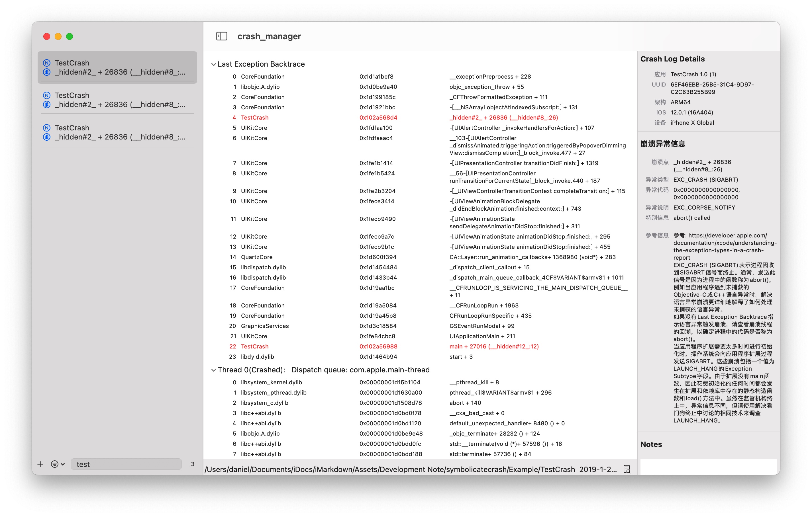Click the N badge on third TestCrash entry
This screenshot has height=517, width=812.
47,128
